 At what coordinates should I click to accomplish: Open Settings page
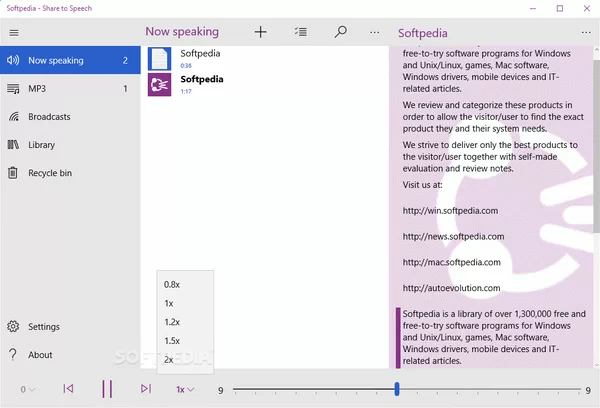coord(70,326)
